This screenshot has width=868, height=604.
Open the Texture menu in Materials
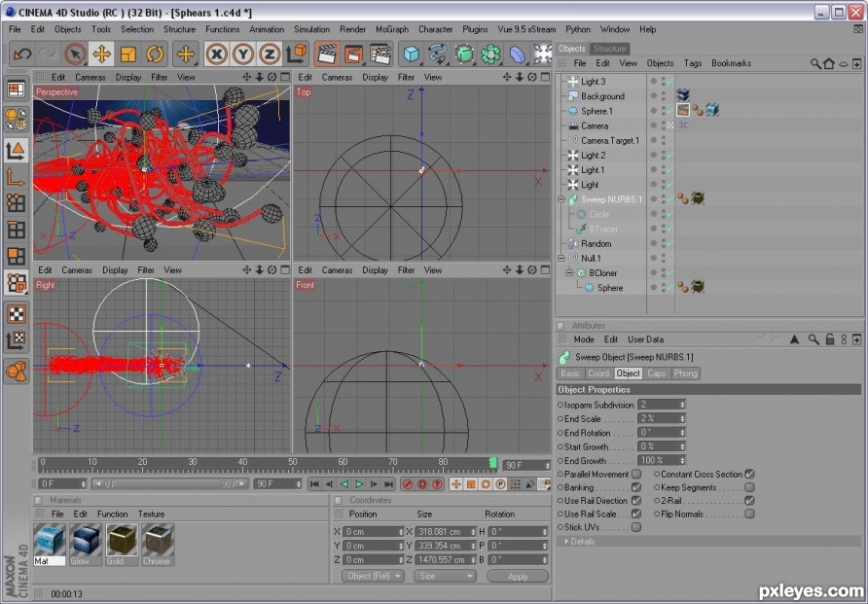[151, 514]
